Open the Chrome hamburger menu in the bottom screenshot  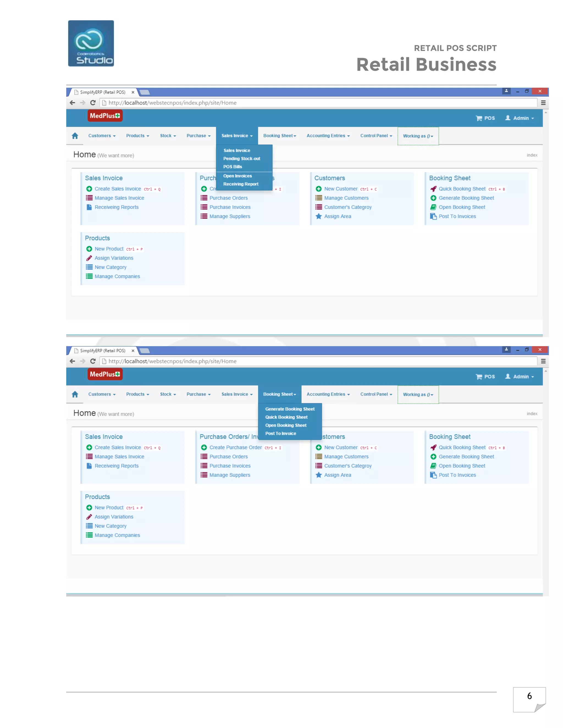[543, 361]
